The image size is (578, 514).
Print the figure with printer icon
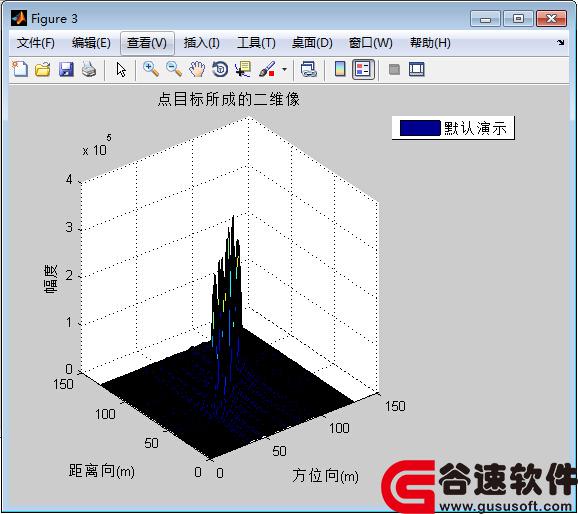point(89,69)
